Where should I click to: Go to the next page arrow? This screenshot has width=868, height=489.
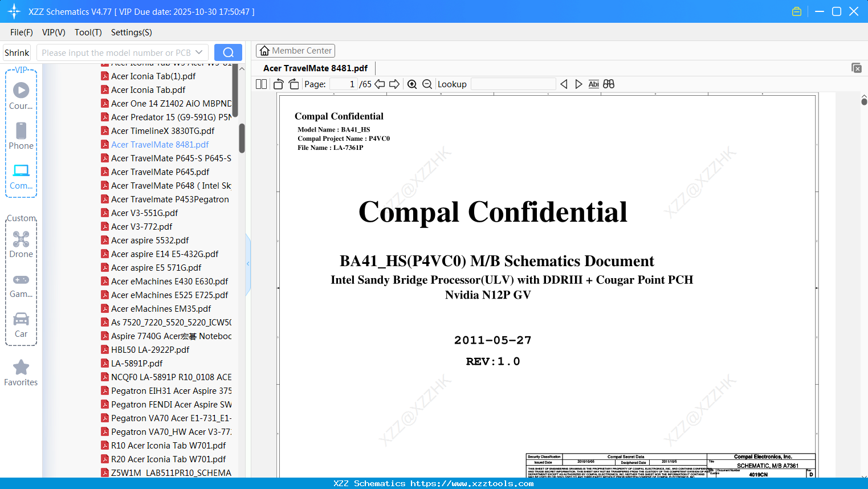click(394, 84)
